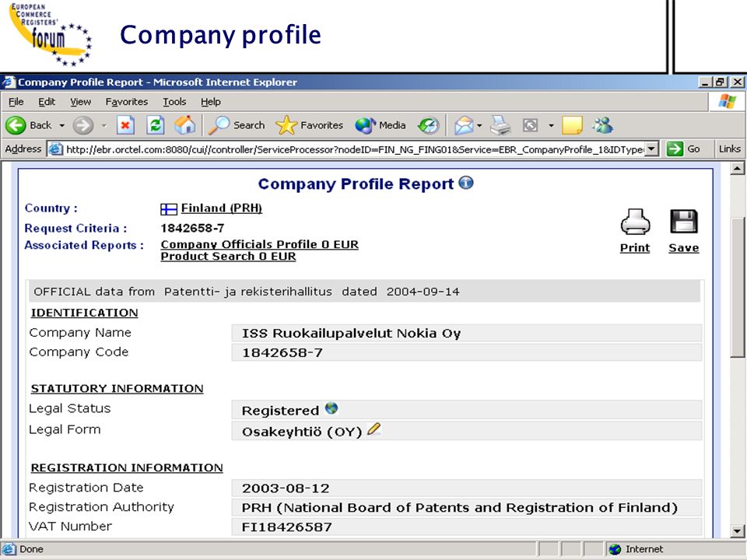Click the Finland flag icon
This screenshot has height=560, width=747.
(x=169, y=209)
